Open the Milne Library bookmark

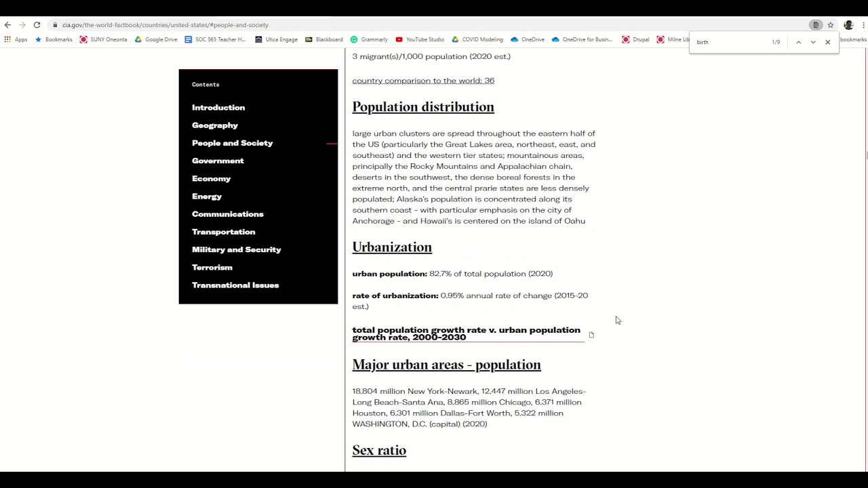point(673,39)
